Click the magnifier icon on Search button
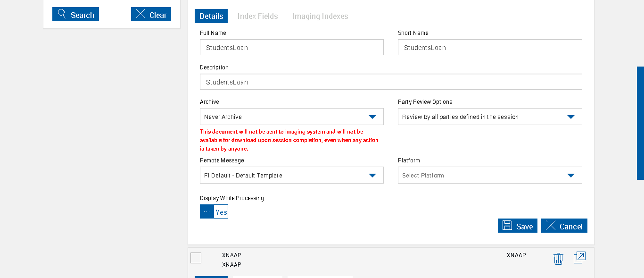644x278 pixels. pyautogui.click(x=62, y=14)
